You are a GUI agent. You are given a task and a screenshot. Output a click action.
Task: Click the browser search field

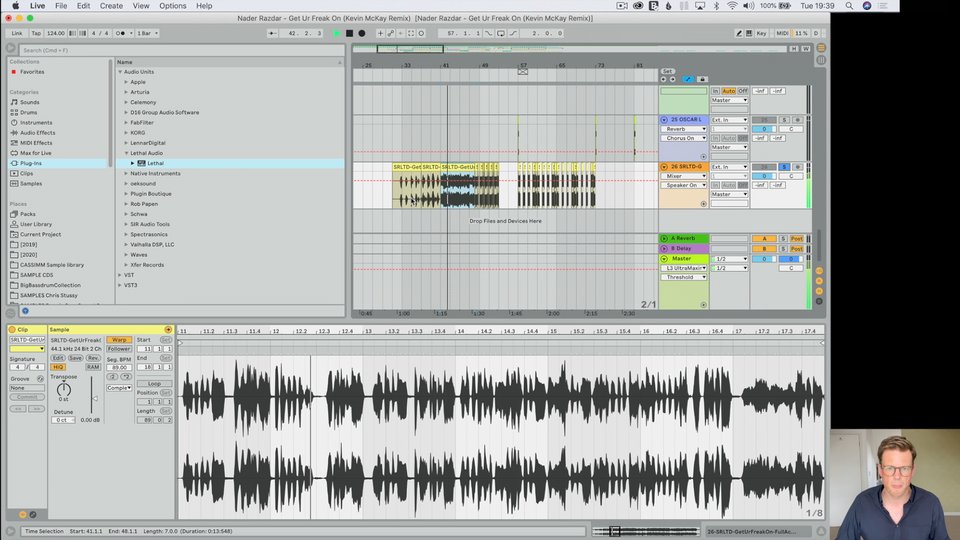pyautogui.click(x=182, y=50)
